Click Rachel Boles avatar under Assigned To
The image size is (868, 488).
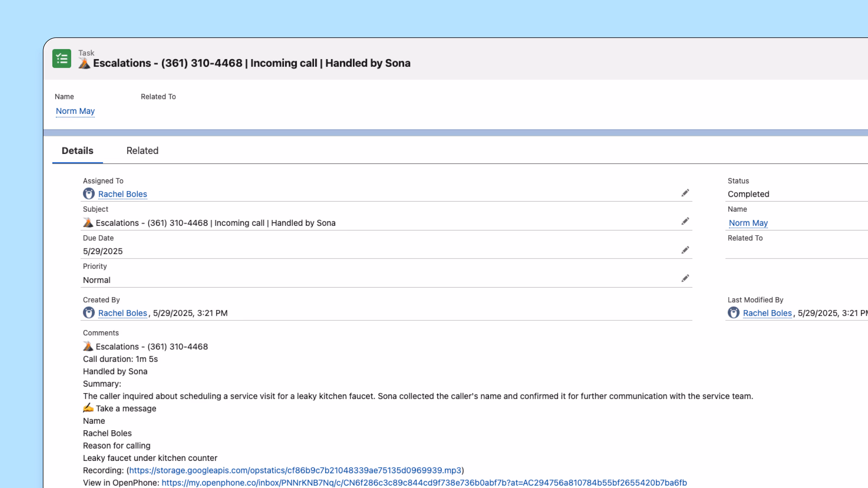(89, 194)
